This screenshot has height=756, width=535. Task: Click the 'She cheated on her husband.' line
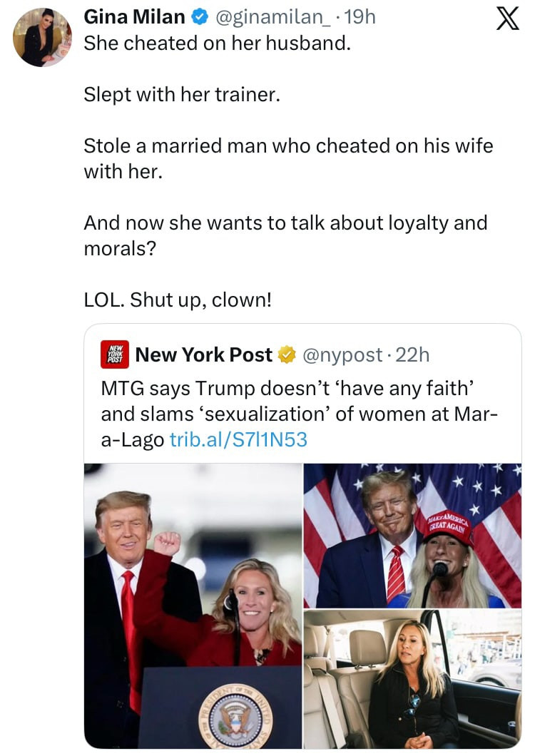click(x=218, y=43)
